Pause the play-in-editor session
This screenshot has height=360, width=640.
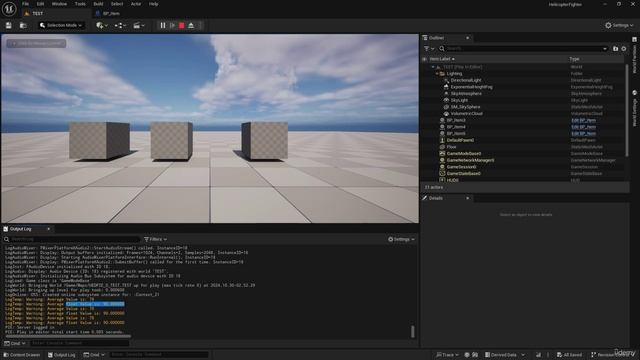click(x=163, y=25)
